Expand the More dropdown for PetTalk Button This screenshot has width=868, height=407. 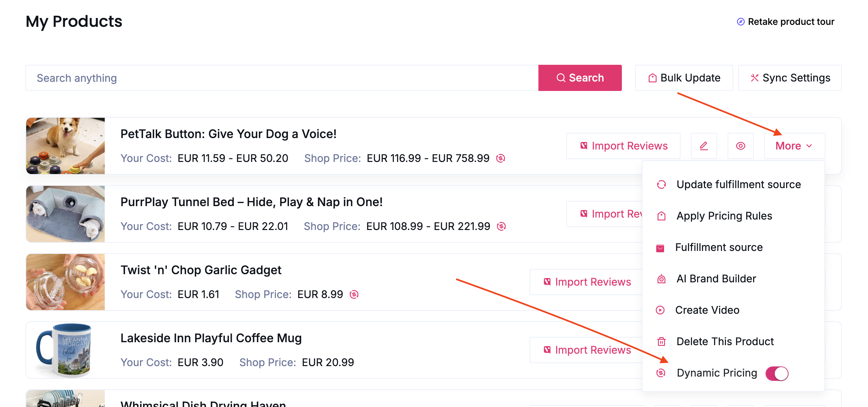click(x=794, y=146)
